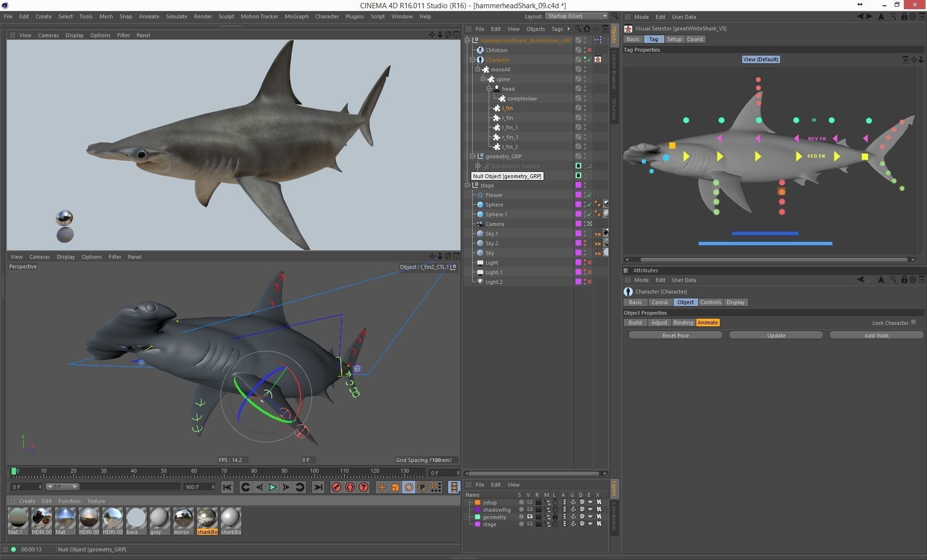Collapse the hammerheadShark_doNotMove_GRP tree node
The width and height of the screenshot is (927, 560).
(467, 41)
